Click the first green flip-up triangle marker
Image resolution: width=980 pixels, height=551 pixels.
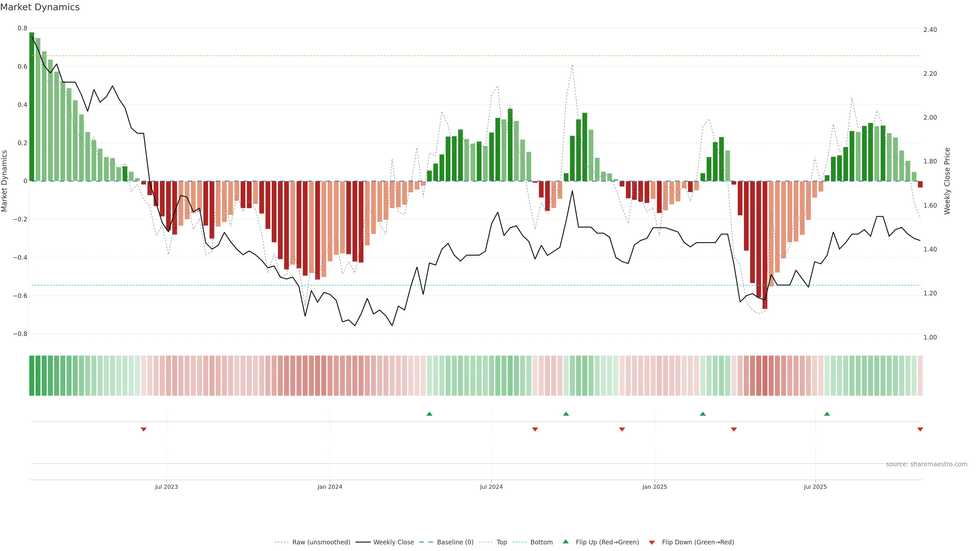(x=429, y=414)
